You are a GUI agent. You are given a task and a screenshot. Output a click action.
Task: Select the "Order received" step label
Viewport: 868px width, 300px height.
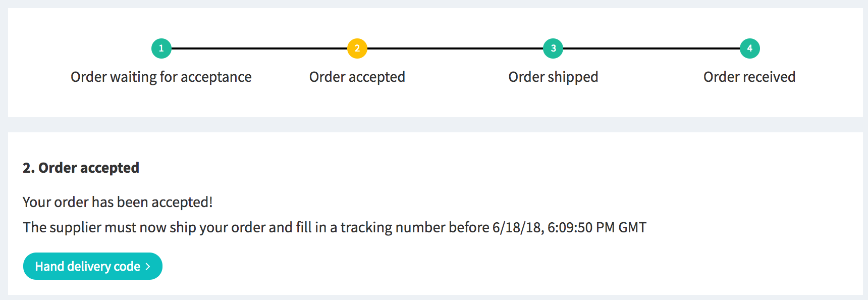[x=749, y=77]
